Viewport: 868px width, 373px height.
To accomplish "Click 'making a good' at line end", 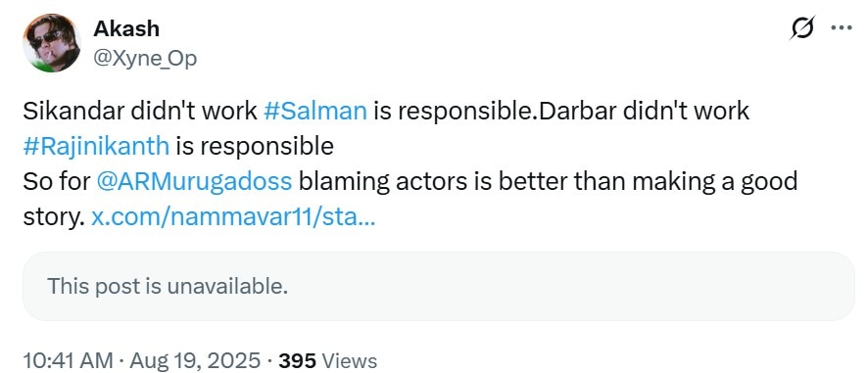I will click(x=714, y=181).
